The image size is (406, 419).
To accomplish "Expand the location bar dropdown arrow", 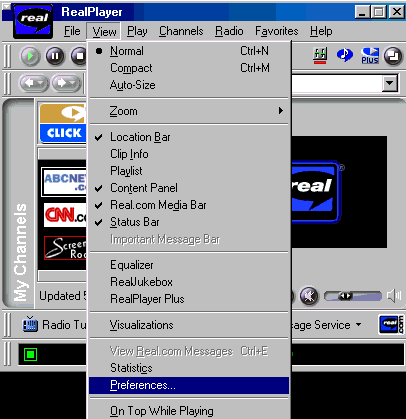I will [390, 83].
